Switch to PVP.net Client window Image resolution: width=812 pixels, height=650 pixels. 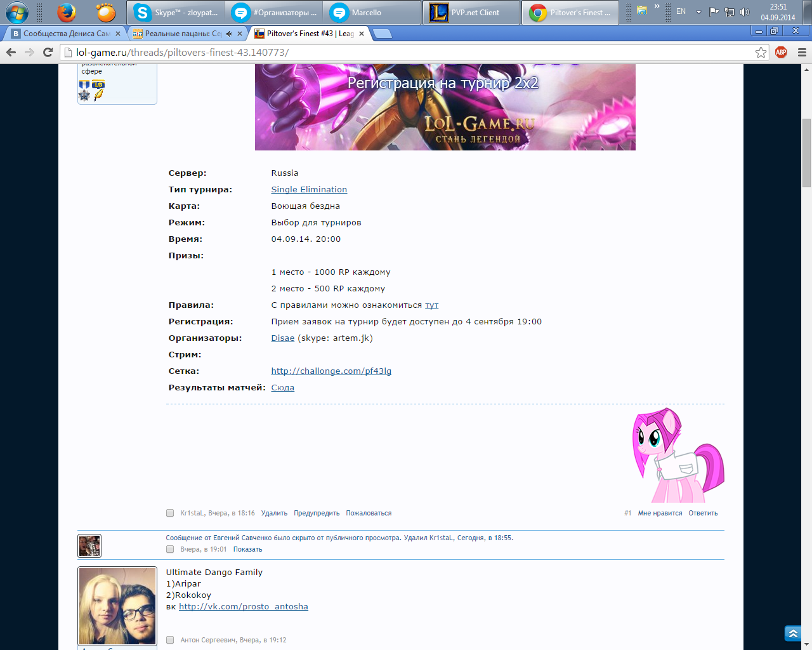coord(471,13)
